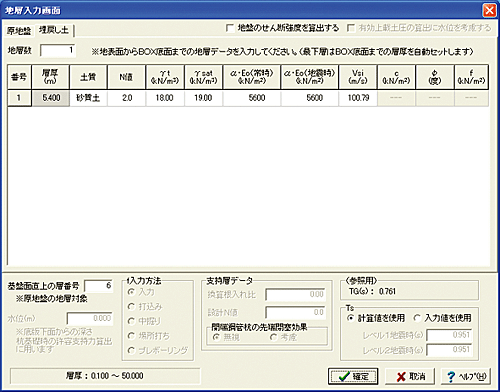Click the 水位(m) input field
This screenshot has width=500, height=392.
click(x=90, y=318)
